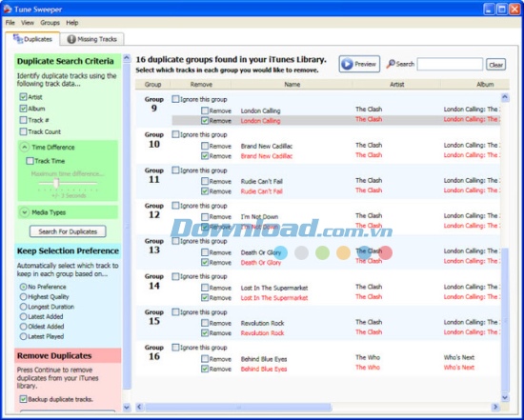Click the black The Who artist cell
This screenshot has width=524, height=420.
pos(368,357)
